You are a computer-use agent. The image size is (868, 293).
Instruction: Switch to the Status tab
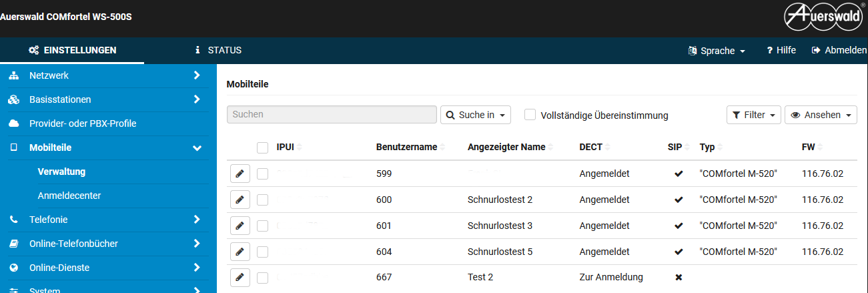tap(218, 50)
